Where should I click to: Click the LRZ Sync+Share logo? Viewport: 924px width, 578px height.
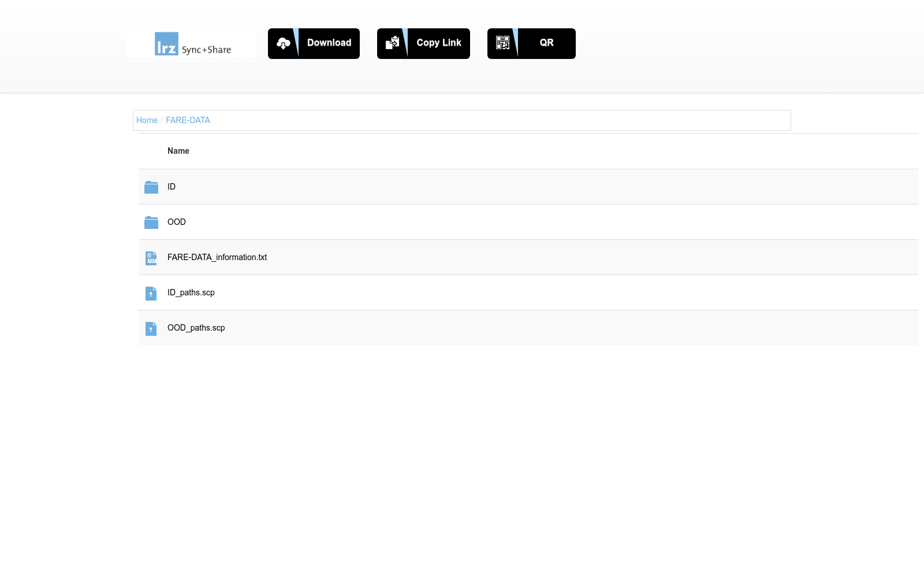pos(192,44)
